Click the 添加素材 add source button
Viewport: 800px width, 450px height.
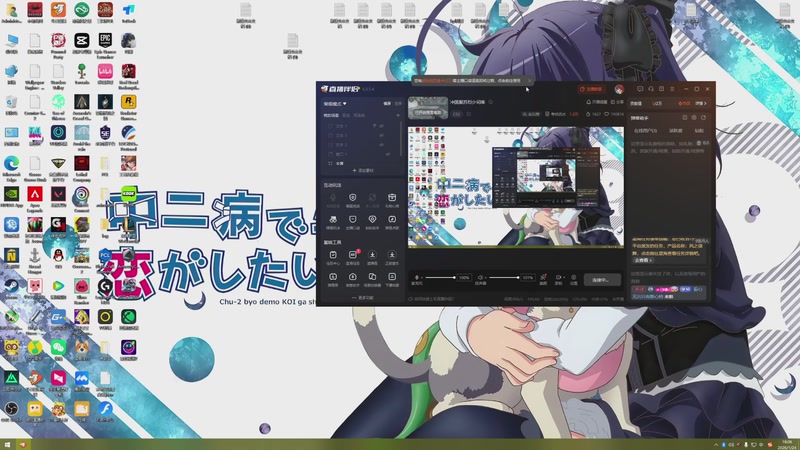[363, 170]
